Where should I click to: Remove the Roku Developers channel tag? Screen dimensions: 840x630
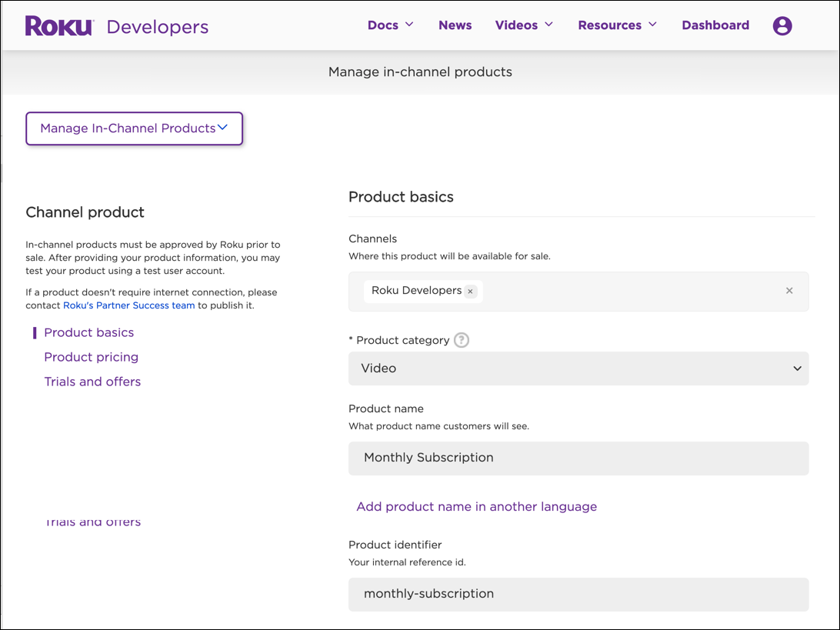pyautogui.click(x=470, y=292)
